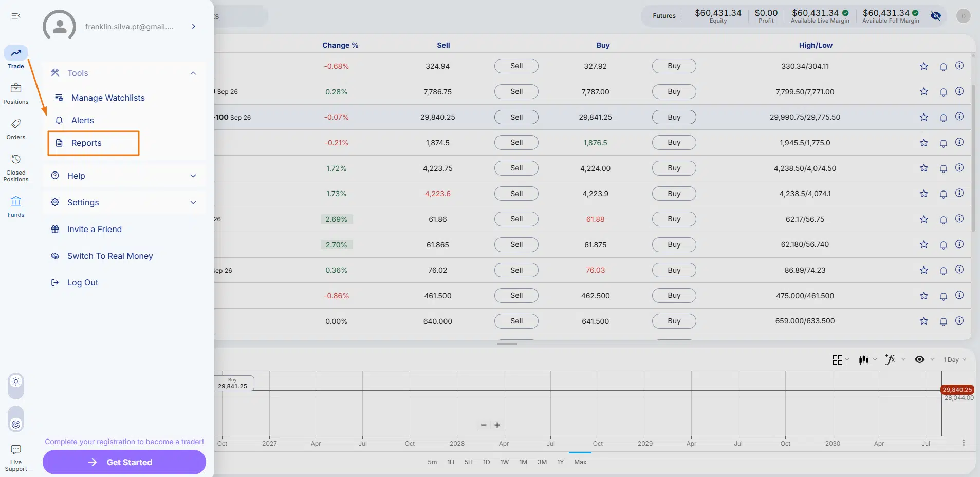Open the 1 Day interval dropdown
Screen dimensions: 980x477
(954, 359)
